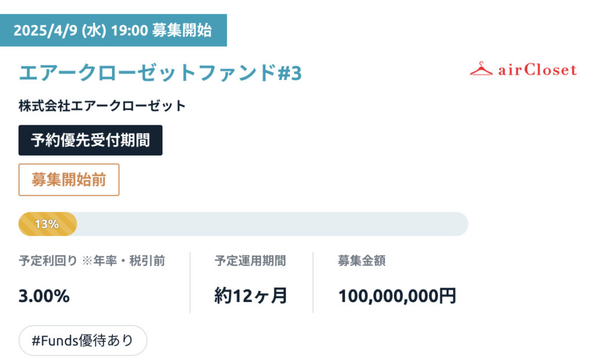594x364 pixels.
Task: Click the 13% percentage label
Action: point(46,224)
